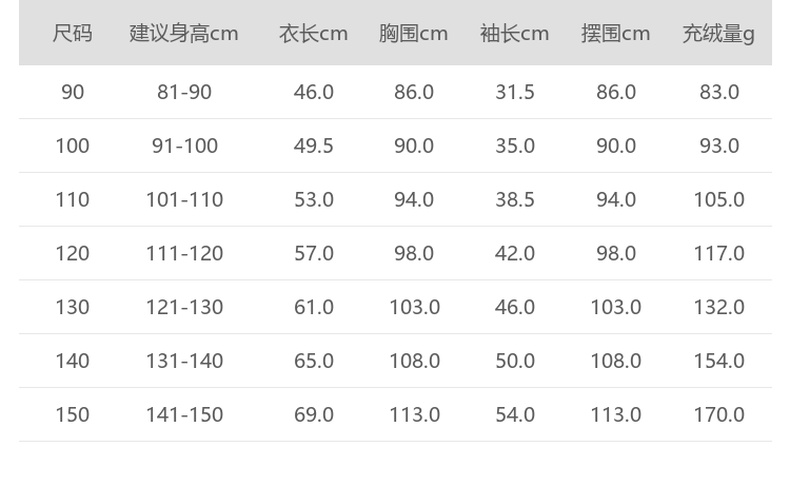Click the 充绒量g column header

(718, 33)
